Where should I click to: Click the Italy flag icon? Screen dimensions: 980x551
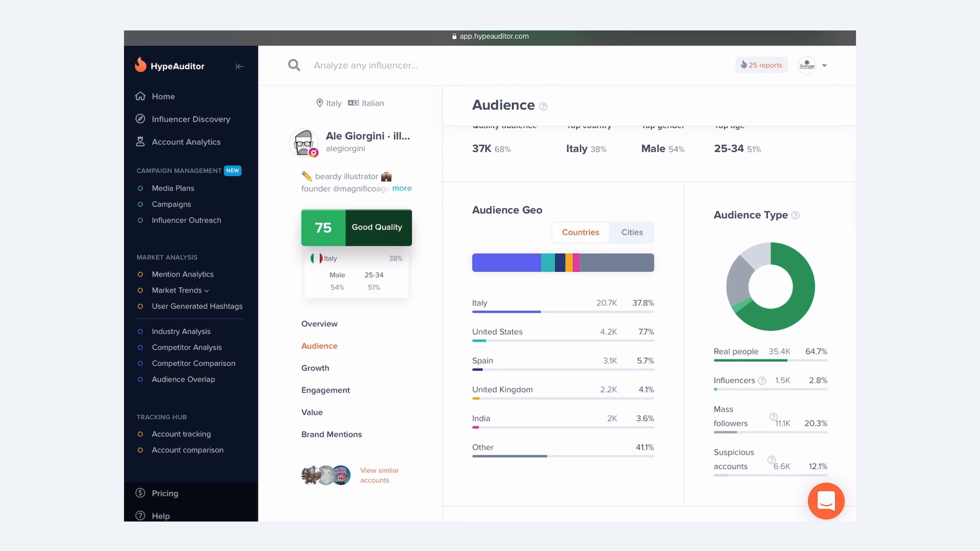[316, 258]
